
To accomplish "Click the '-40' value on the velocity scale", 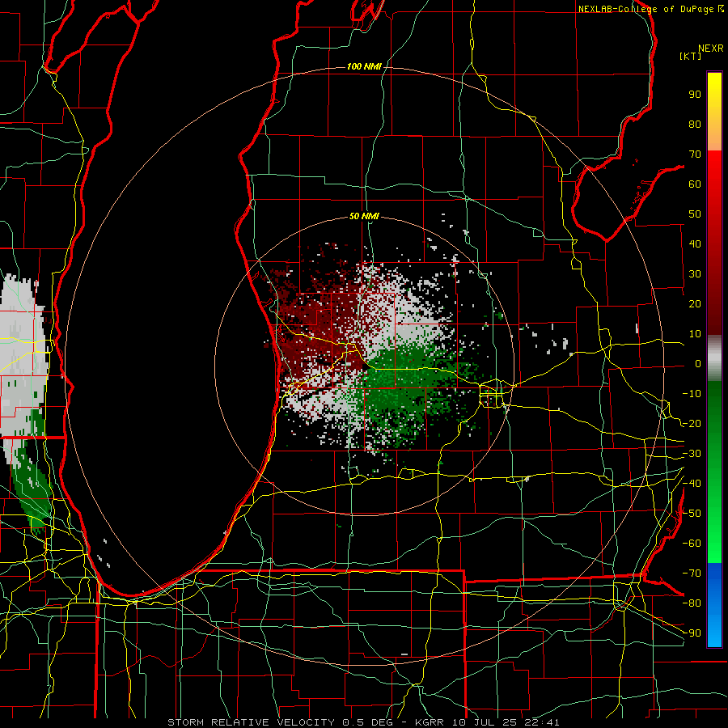I will (692, 484).
